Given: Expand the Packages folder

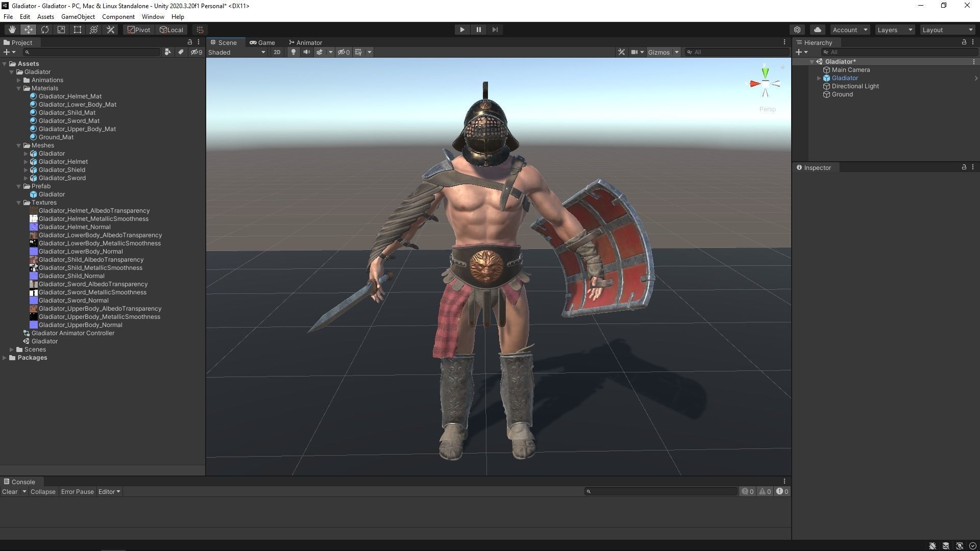Looking at the screenshot, I should tap(5, 358).
